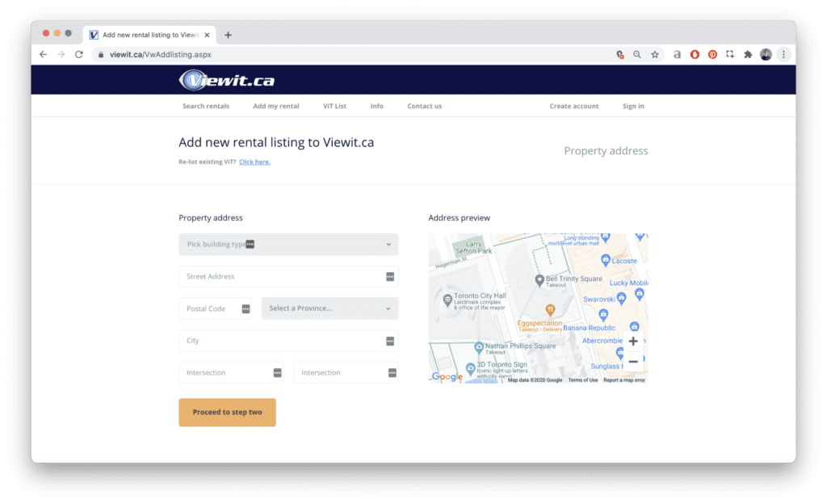Click the Viewit.ca logo

click(227, 80)
